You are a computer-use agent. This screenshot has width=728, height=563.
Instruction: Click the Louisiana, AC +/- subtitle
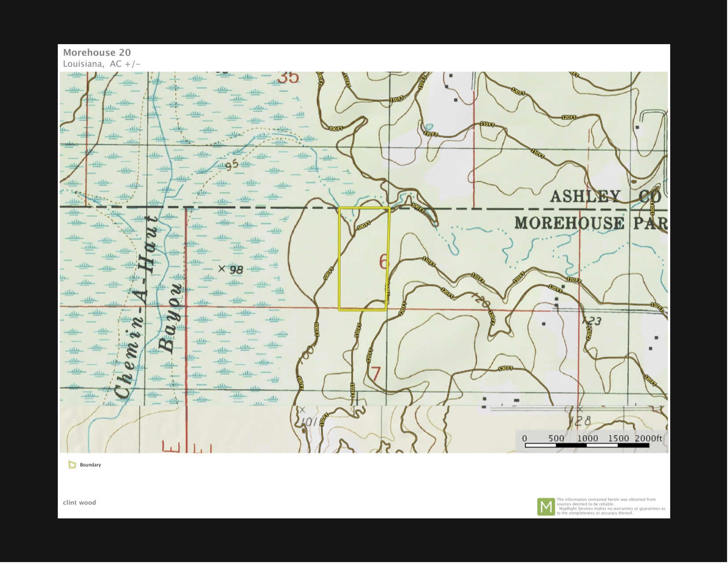tap(101, 64)
